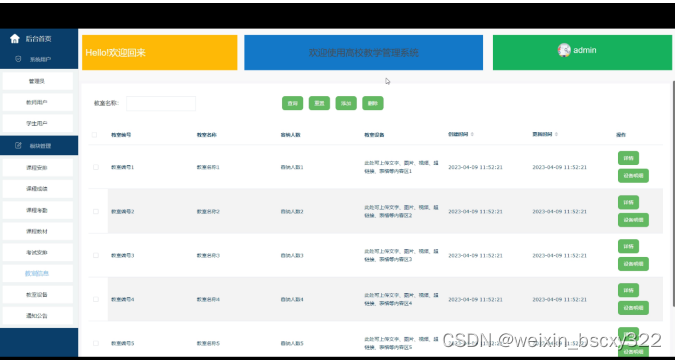
Task: Select the highlighted 教室信息 sidebar item
Action: [x=38, y=274]
